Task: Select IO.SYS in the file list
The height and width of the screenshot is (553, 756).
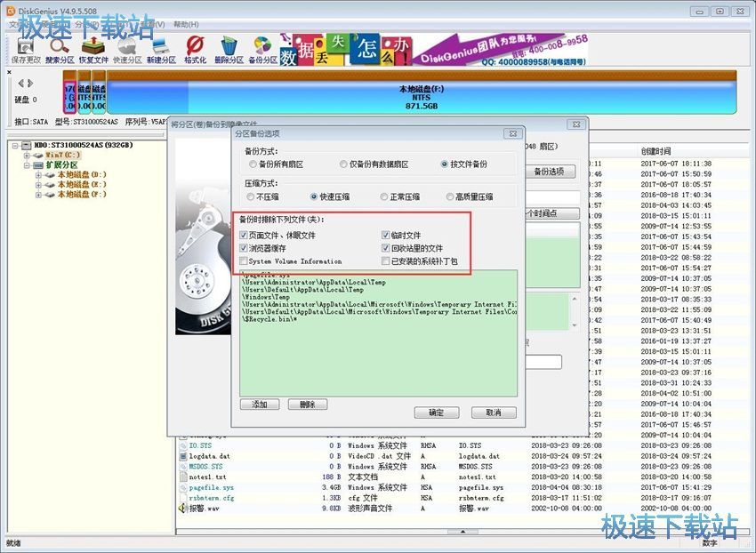Action: 200,445
